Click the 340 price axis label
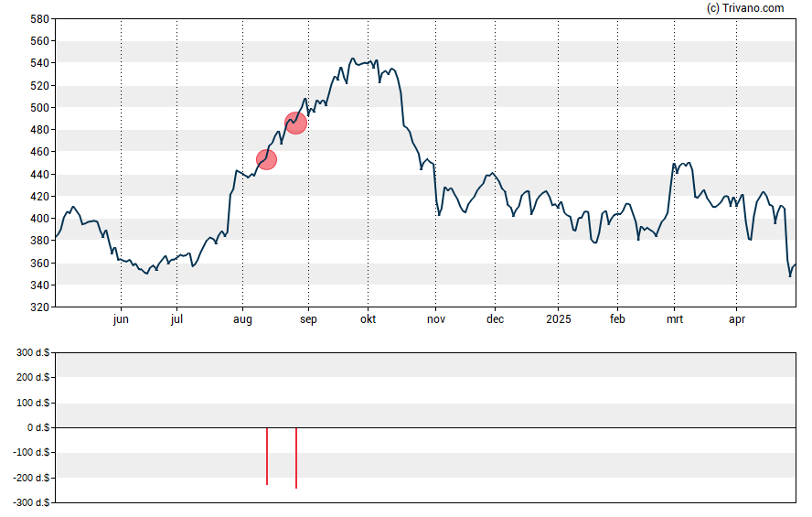The image size is (812, 517). [x=40, y=285]
